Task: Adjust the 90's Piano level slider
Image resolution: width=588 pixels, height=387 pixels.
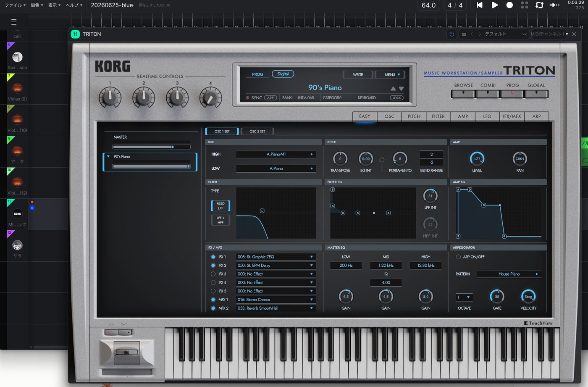Action: click(x=151, y=166)
